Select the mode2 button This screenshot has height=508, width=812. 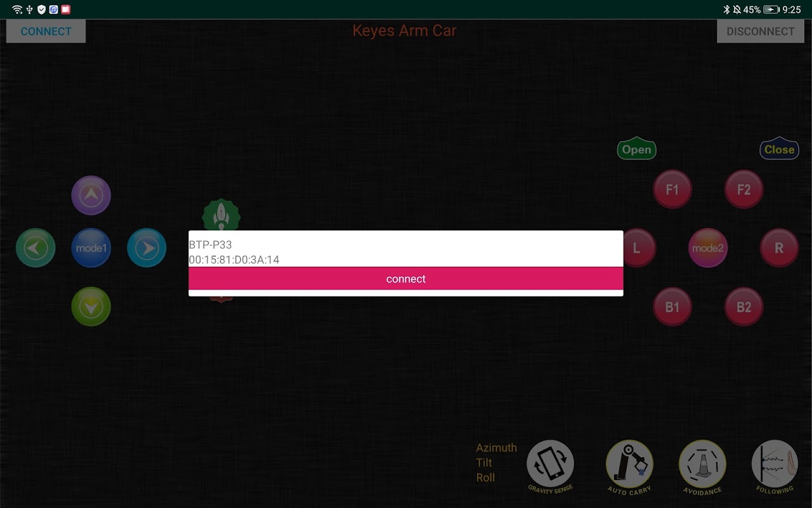[708, 248]
